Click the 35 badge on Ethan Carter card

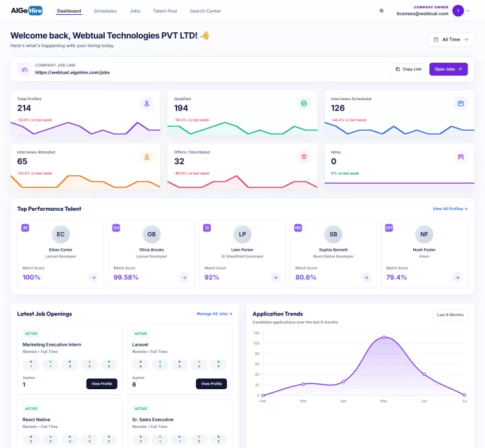[25, 228]
